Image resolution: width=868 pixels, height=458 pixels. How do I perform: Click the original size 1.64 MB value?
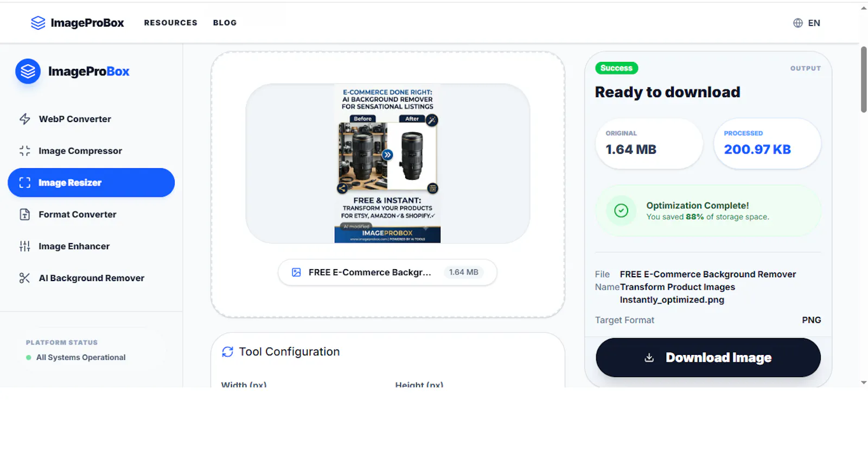click(631, 149)
